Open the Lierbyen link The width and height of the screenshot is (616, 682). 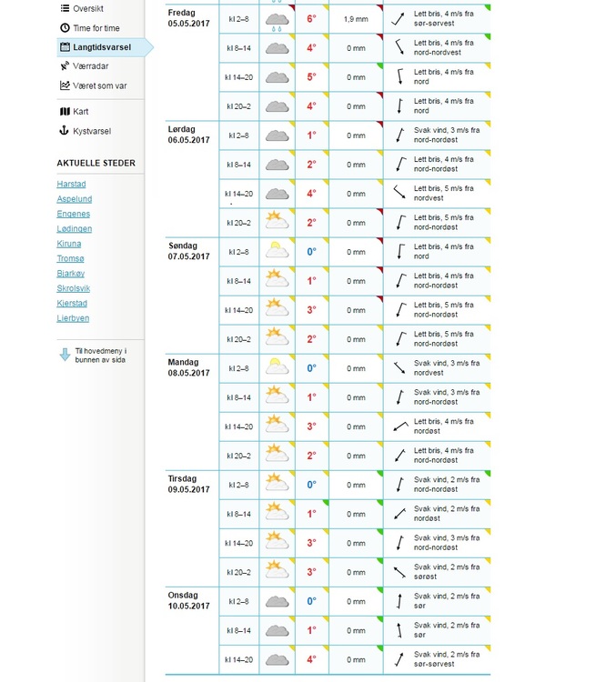click(x=73, y=318)
